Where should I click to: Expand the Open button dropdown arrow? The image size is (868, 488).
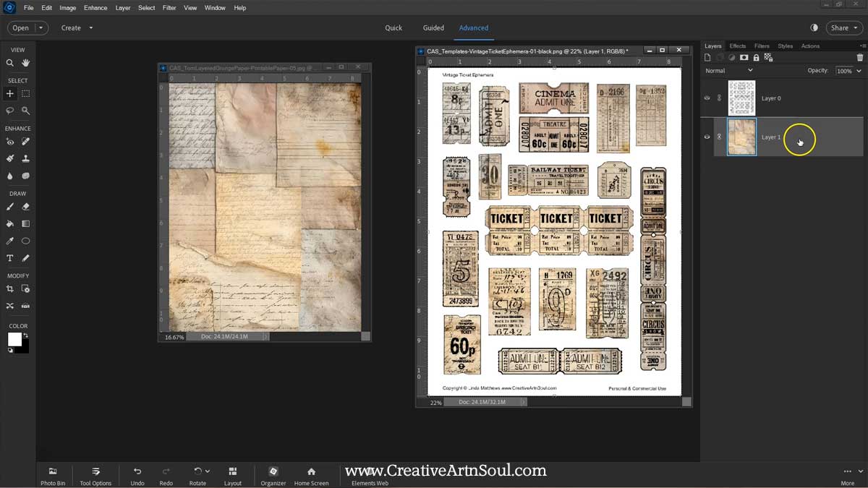pos(41,28)
